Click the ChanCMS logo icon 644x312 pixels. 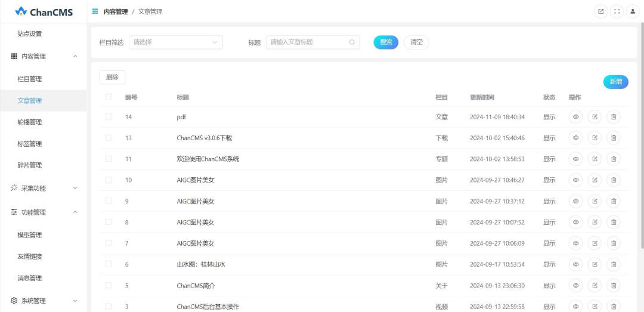[x=21, y=11]
